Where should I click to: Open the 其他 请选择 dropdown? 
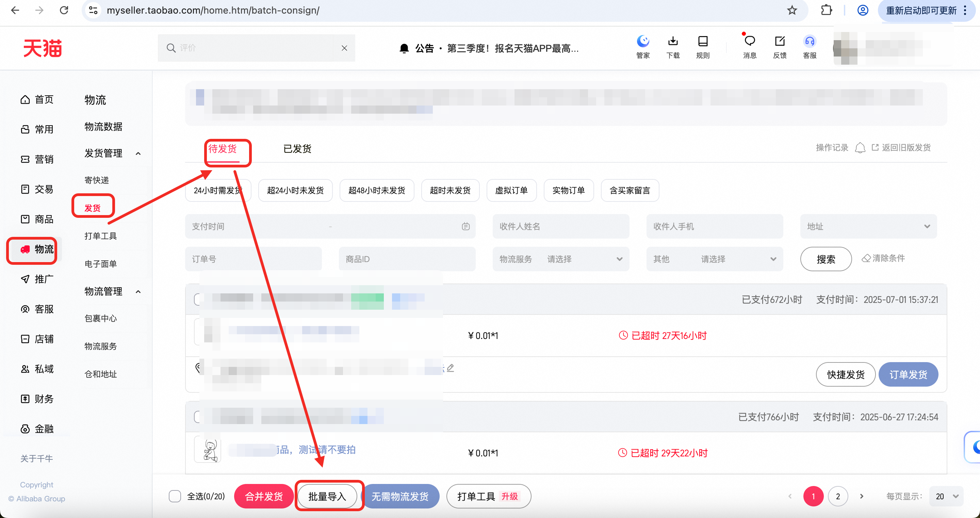pyautogui.click(x=715, y=259)
